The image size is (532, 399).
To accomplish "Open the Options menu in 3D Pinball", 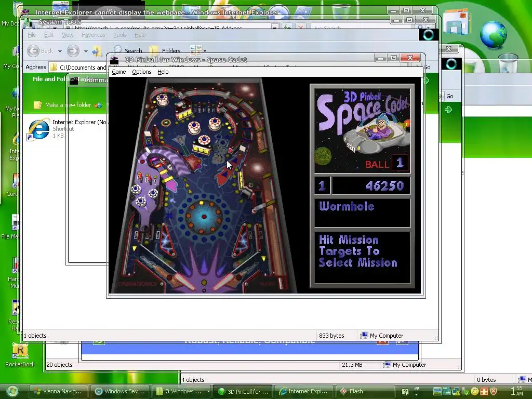I will tap(141, 72).
